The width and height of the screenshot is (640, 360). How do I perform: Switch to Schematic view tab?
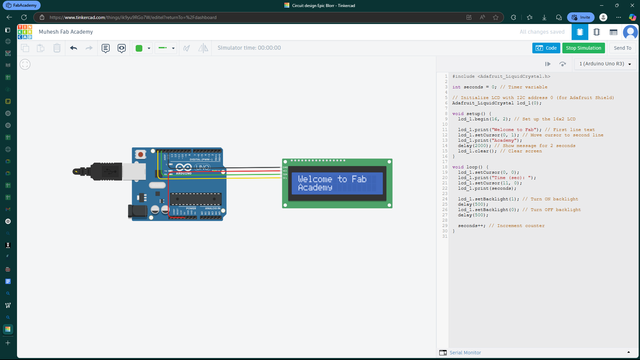[x=596, y=32]
